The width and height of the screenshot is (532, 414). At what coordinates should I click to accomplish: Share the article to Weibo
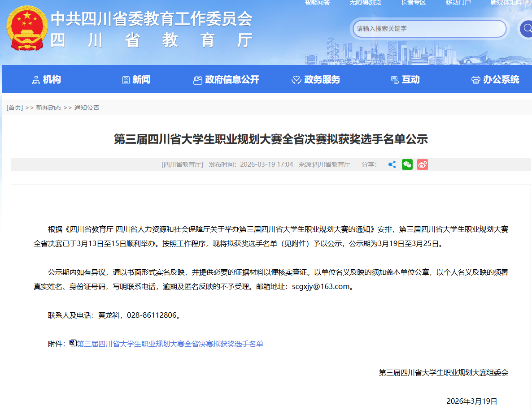click(422, 164)
